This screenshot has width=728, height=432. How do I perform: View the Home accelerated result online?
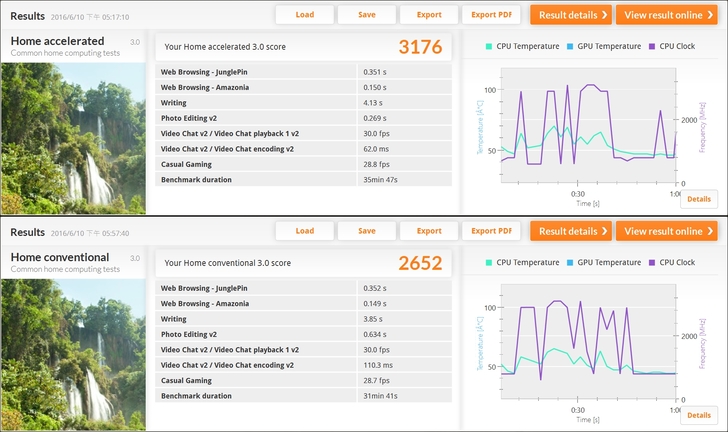(666, 15)
